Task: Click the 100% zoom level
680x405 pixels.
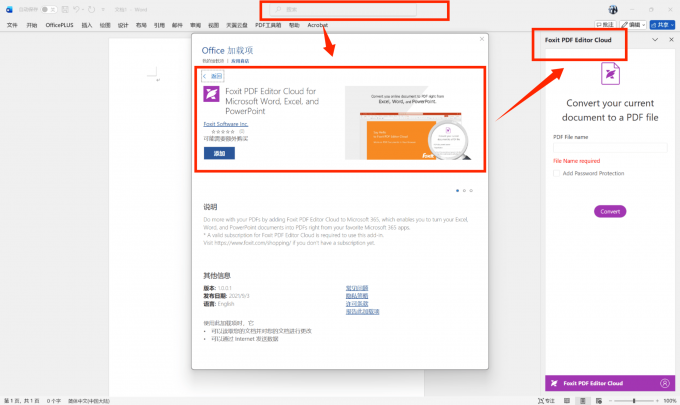Action: [x=670, y=401]
